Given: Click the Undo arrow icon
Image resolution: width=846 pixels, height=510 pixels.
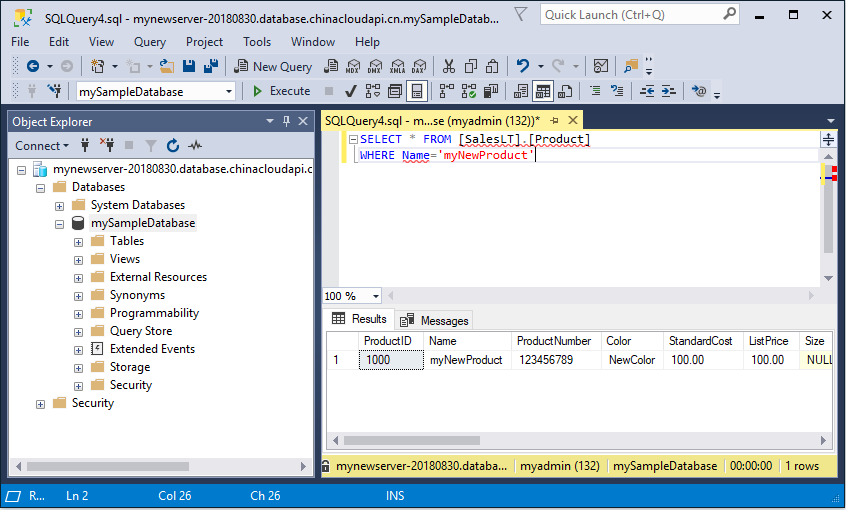Looking at the screenshot, I should click(x=522, y=66).
